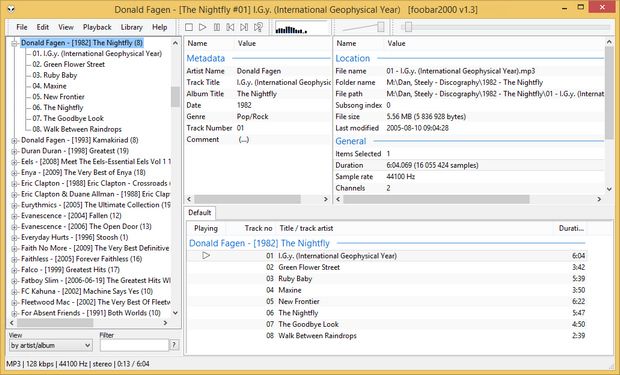Click the library Filter input field
Screen dimensions: 620x375
134,345
